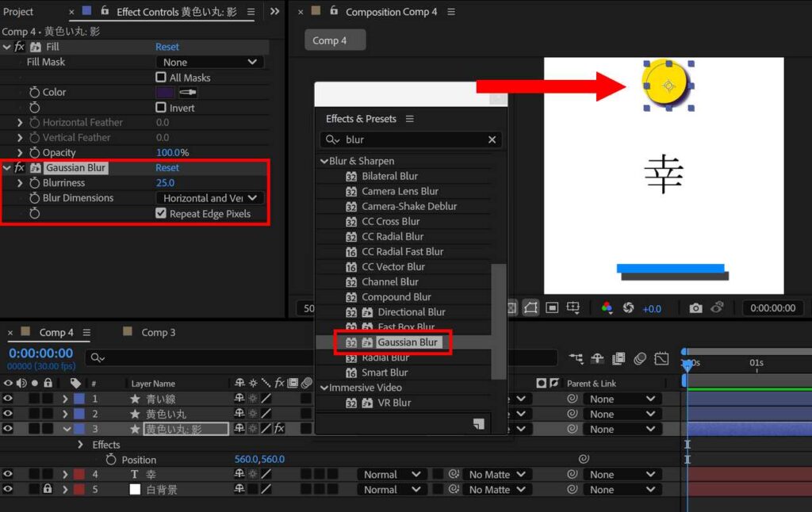Screen dimensions: 812x512
Task: Open the composition mini-flowchart
Action: pos(576,358)
